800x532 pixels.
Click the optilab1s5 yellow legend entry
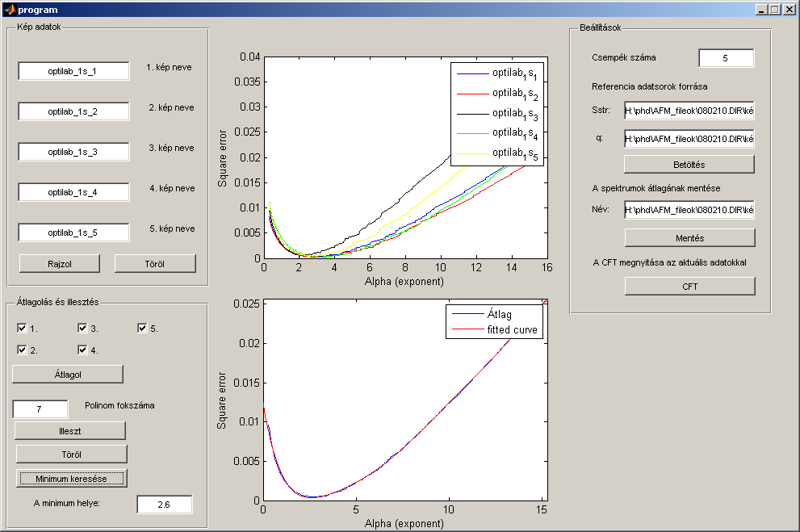497,153
